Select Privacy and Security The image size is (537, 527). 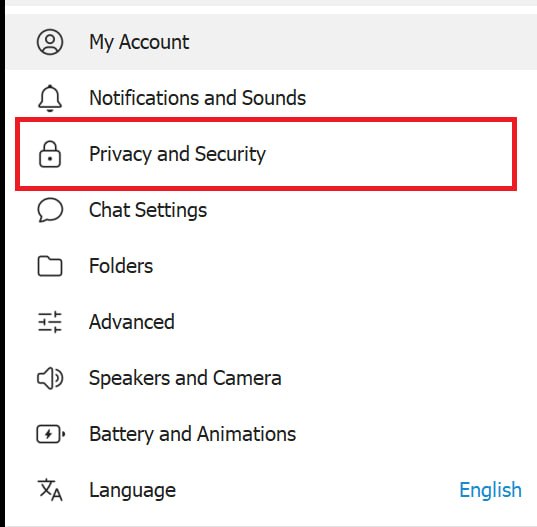[x=266, y=154]
